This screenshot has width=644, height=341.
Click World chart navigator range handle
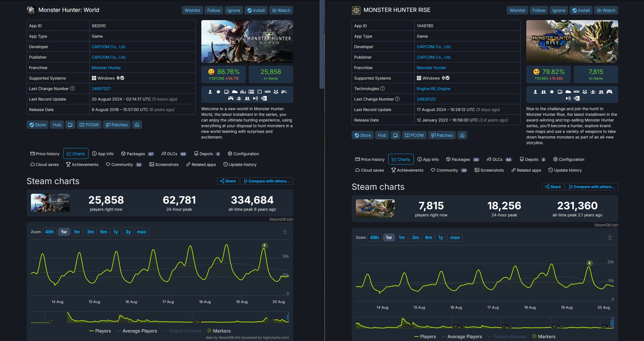(x=288, y=317)
